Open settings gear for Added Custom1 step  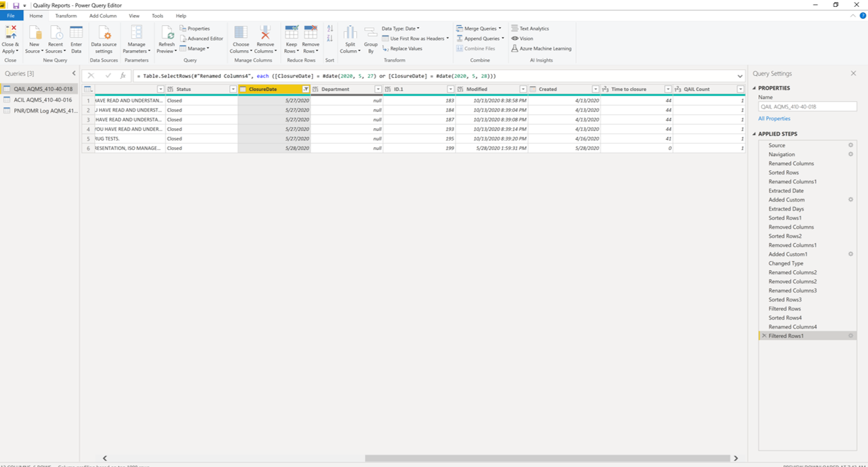[x=851, y=254]
